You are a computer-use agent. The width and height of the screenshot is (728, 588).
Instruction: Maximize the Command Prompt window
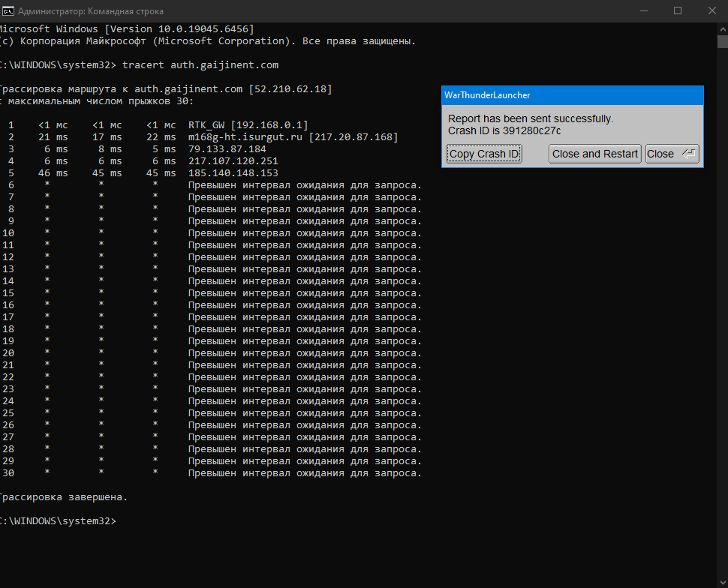678,10
